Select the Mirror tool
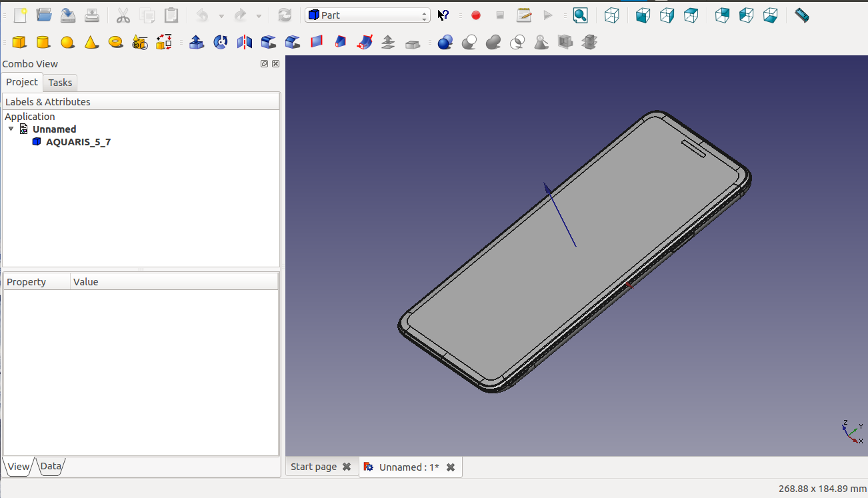 pyautogui.click(x=245, y=43)
